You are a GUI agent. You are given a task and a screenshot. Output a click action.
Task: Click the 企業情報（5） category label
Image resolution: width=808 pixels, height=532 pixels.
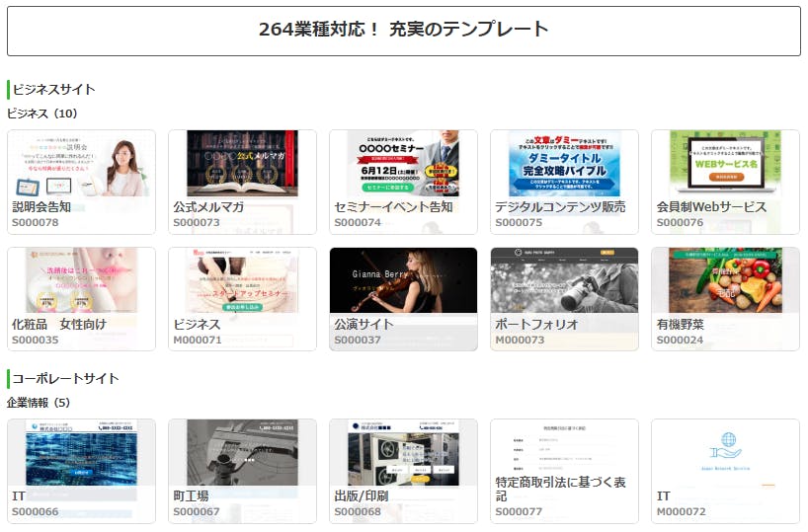(x=39, y=403)
